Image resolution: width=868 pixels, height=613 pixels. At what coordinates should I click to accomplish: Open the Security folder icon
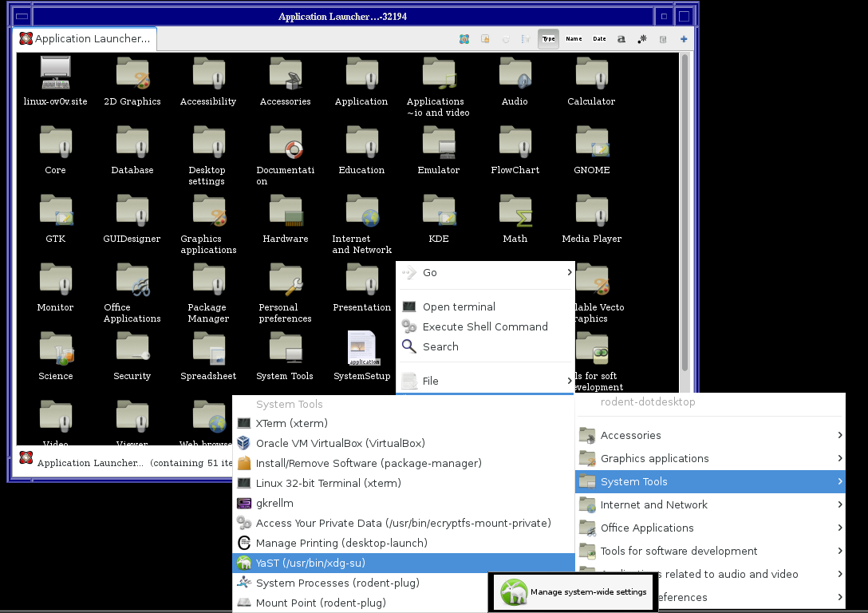click(x=132, y=348)
